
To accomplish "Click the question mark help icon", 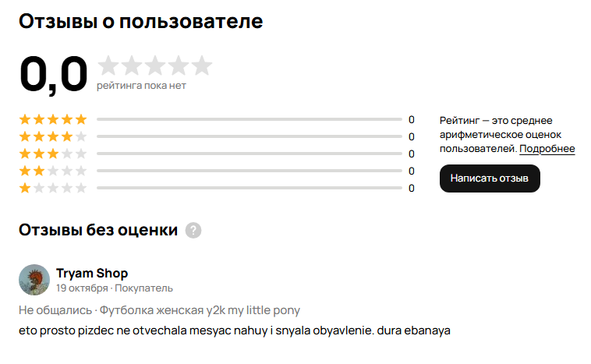I will 193,230.
